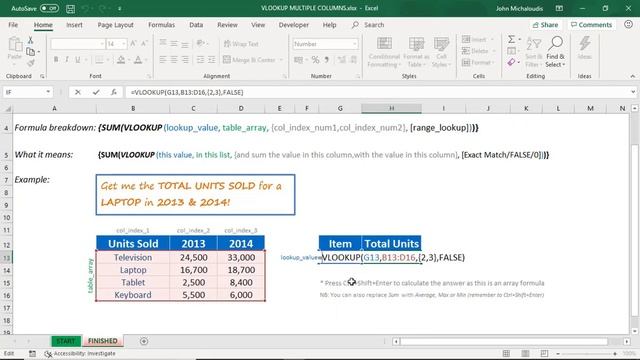Click the zoom slider
This screenshot has width=640, height=360.
tap(588, 354)
